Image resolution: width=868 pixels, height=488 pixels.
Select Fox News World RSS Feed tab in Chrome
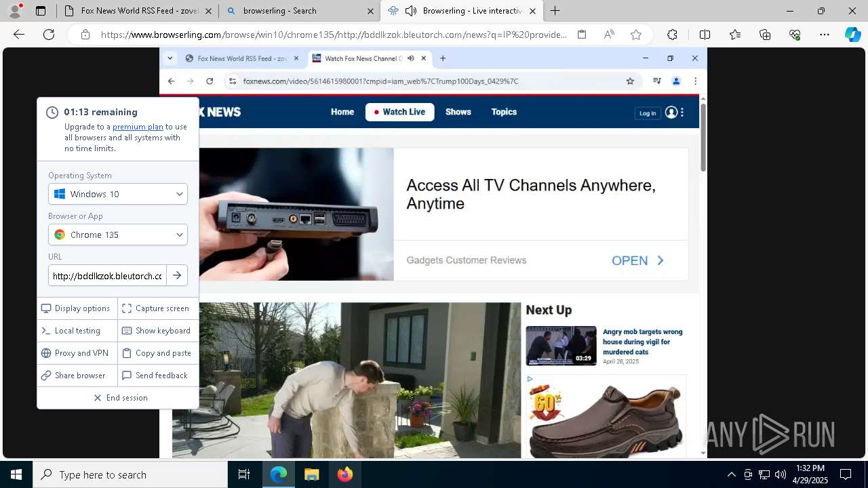point(242,58)
